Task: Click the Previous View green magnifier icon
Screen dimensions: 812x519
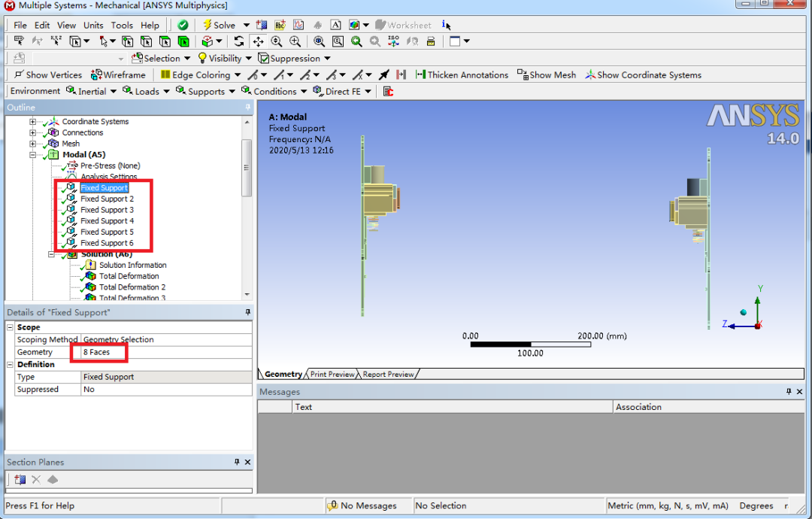Action: tap(356, 41)
